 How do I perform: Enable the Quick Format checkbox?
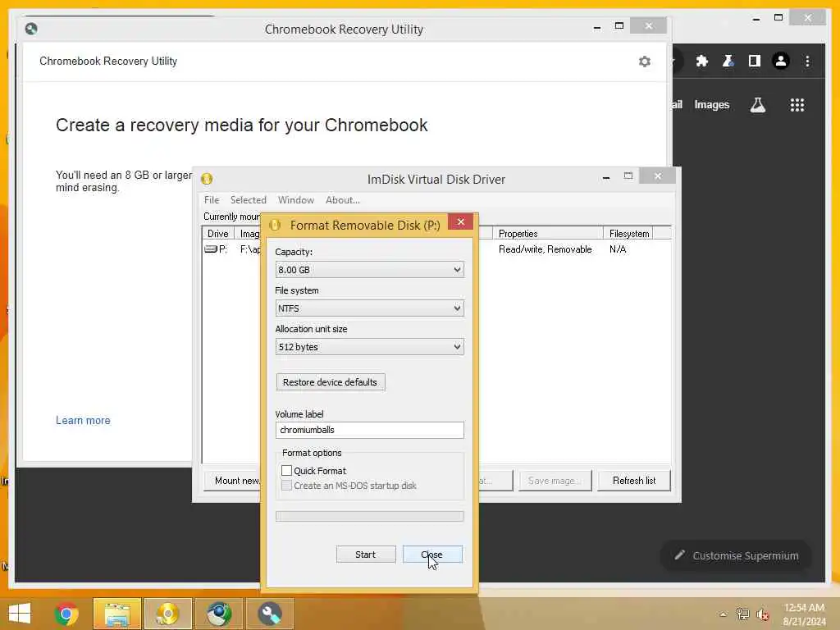tap(286, 470)
